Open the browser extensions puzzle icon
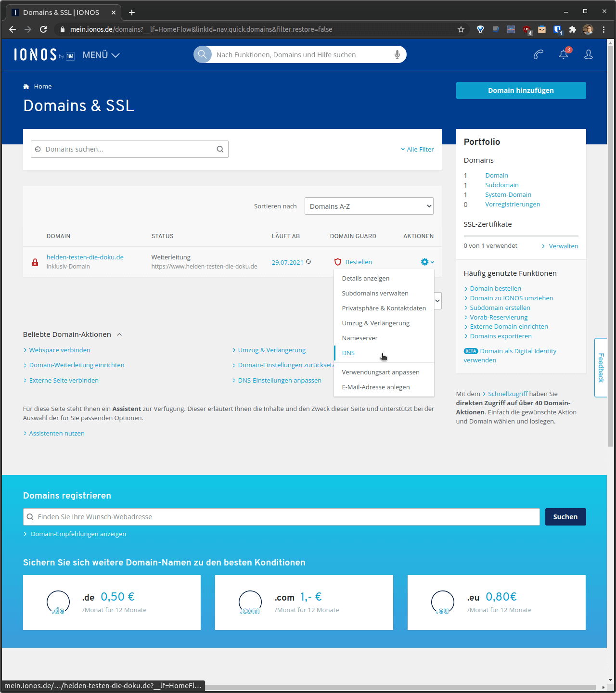This screenshot has height=693, width=616. click(573, 29)
